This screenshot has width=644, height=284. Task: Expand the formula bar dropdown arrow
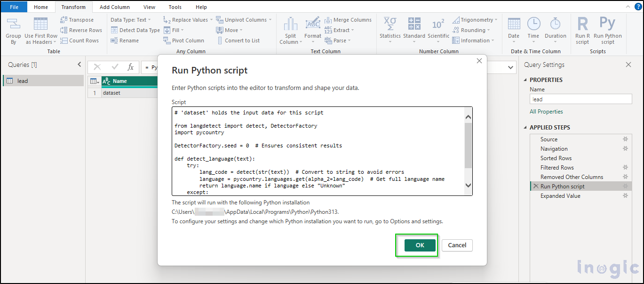point(511,67)
